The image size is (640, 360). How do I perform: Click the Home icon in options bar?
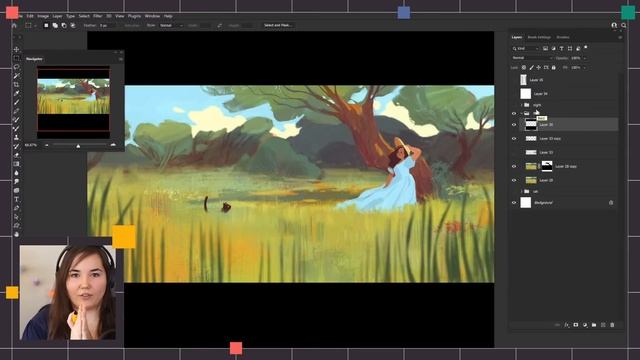14,25
